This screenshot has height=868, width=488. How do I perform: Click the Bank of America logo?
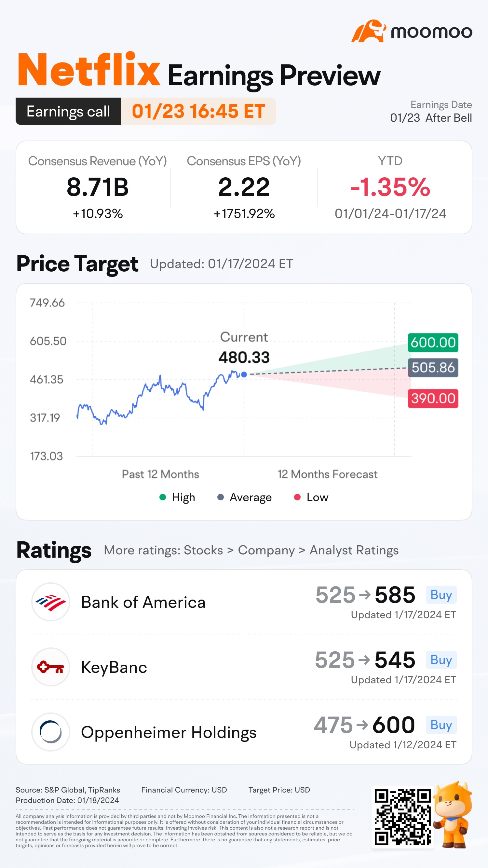point(50,602)
